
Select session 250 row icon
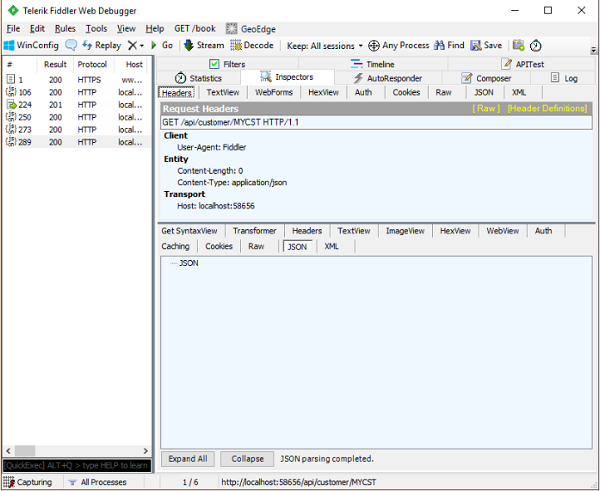tap(11, 117)
